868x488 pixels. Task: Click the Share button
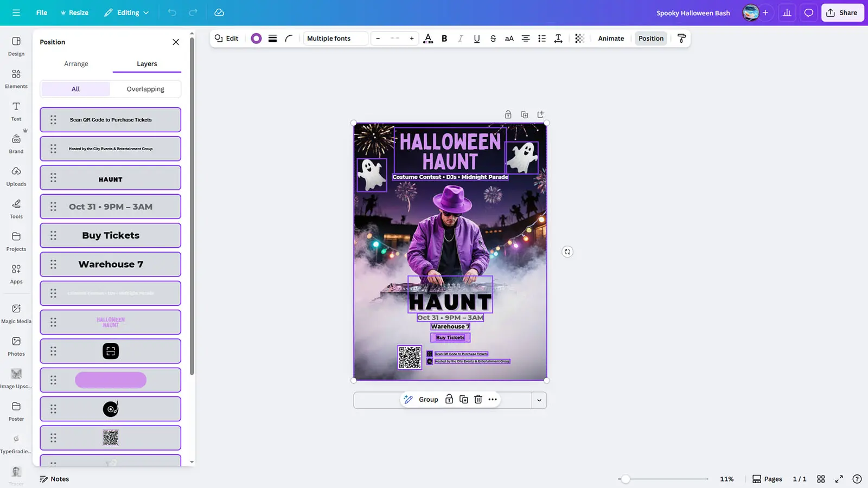[x=842, y=12]
